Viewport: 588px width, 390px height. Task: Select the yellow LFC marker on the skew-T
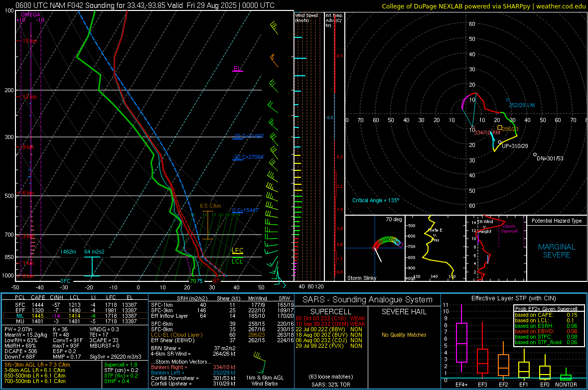pos(237,251)
